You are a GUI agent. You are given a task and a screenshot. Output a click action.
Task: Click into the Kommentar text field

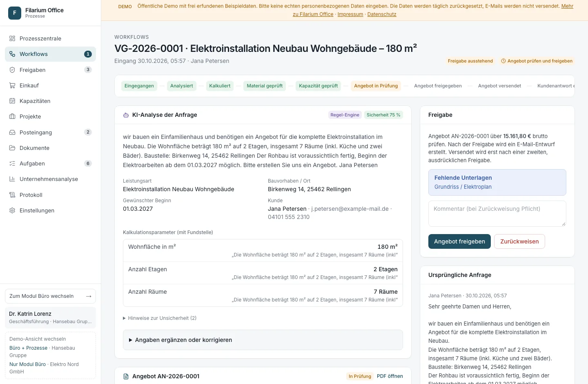(x=497, y=214)
